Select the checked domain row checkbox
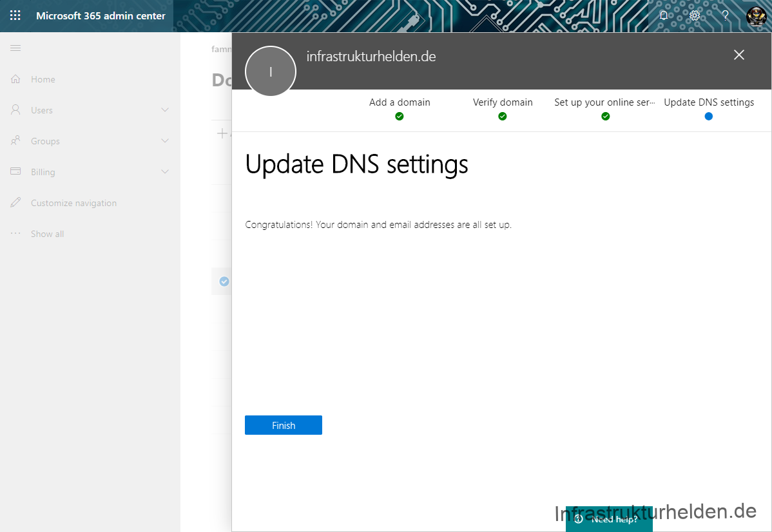Image resolution: width=772 pixels, height=532 pixels. [x=224, y=281]
